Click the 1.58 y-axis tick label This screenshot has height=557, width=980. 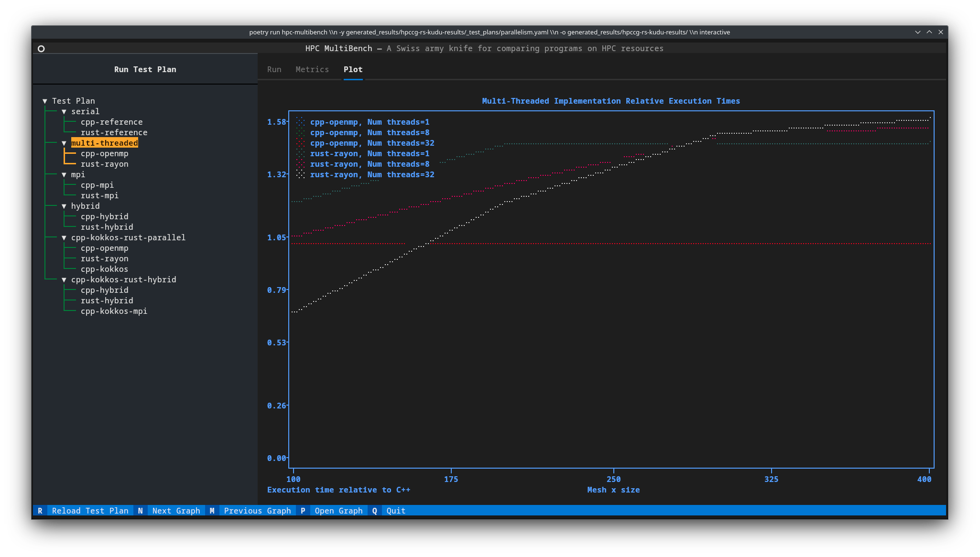(x=276, y=122)
